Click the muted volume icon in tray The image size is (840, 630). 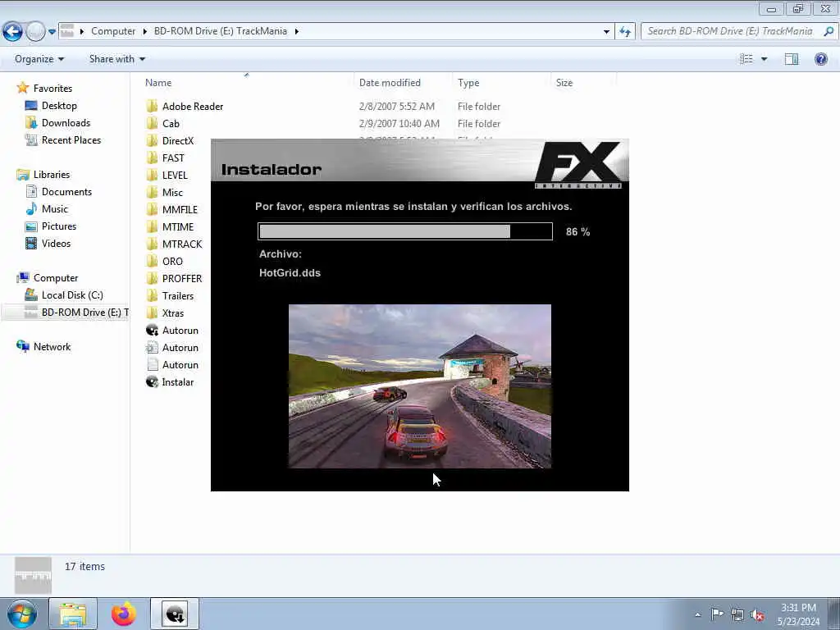(x=757, y=615)
